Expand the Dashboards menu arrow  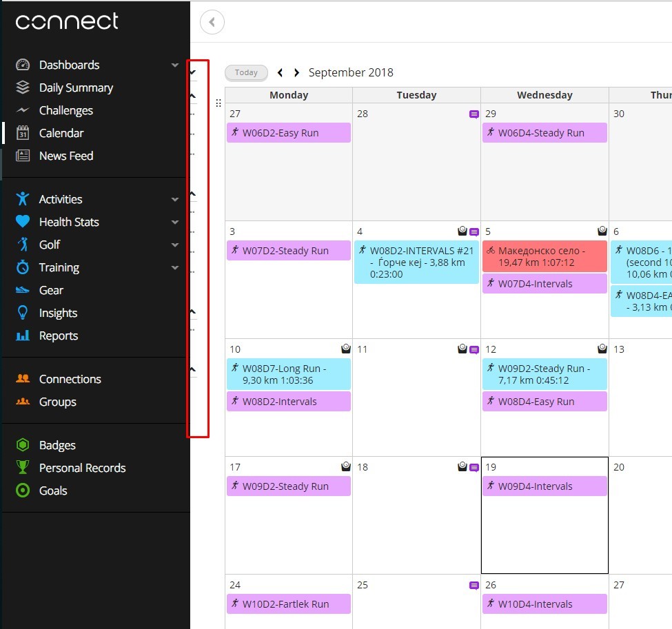175,65
